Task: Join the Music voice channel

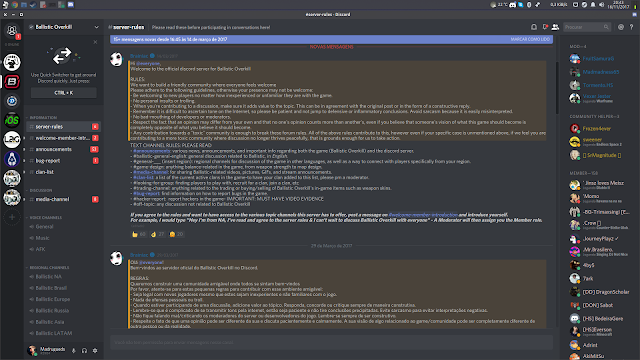Action: (63, 238)
